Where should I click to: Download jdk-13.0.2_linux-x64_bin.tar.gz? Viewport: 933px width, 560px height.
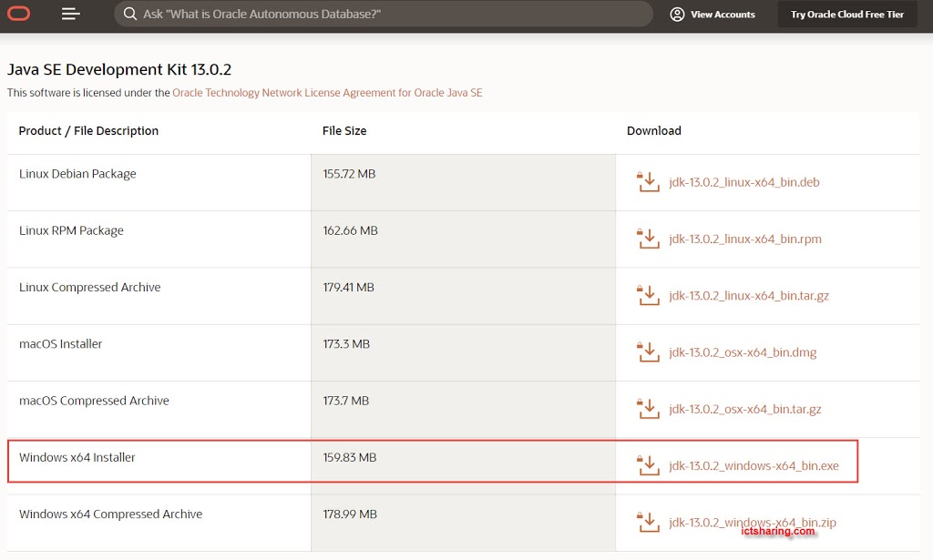click(x=749, y=296)
